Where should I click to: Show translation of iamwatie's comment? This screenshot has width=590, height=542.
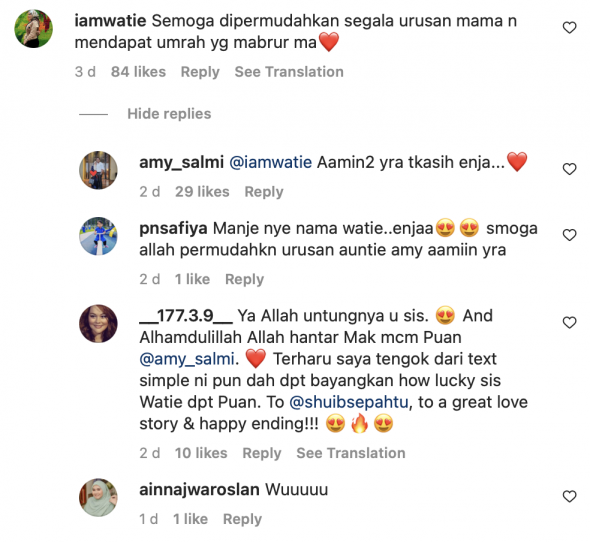tap(289, 72)
